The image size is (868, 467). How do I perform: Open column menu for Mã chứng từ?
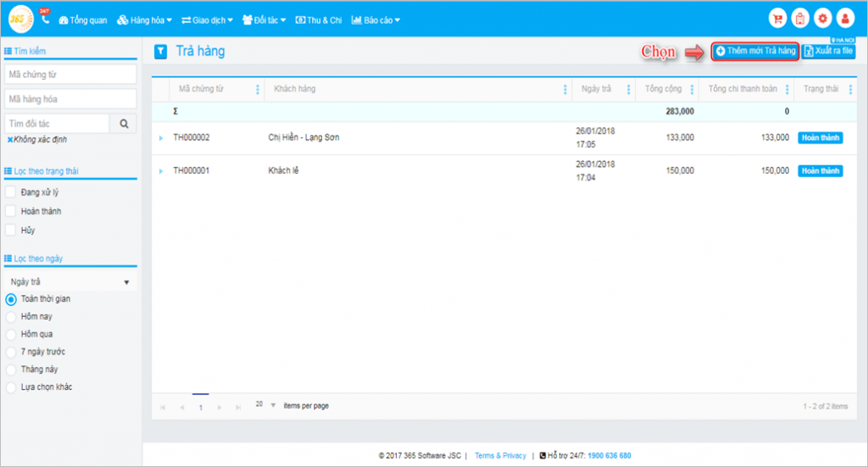click(258, 89)
